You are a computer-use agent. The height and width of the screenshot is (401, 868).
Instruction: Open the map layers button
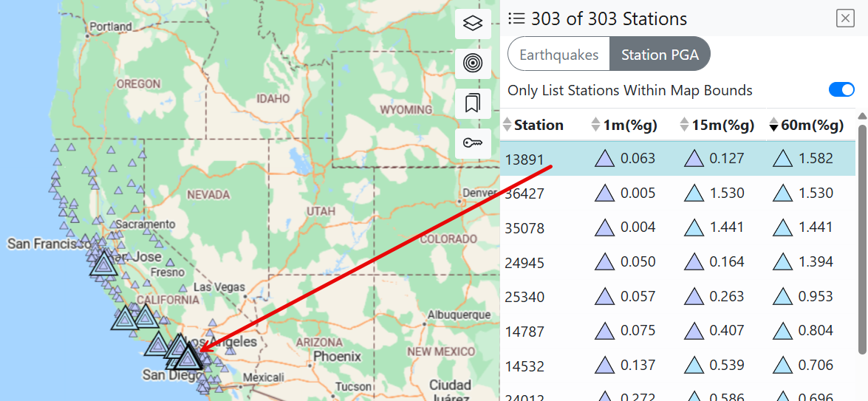473,24
